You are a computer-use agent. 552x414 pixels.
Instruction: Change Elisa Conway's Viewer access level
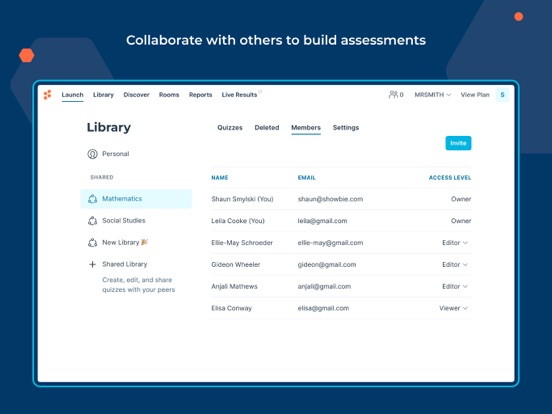click(x=453, y=308)
